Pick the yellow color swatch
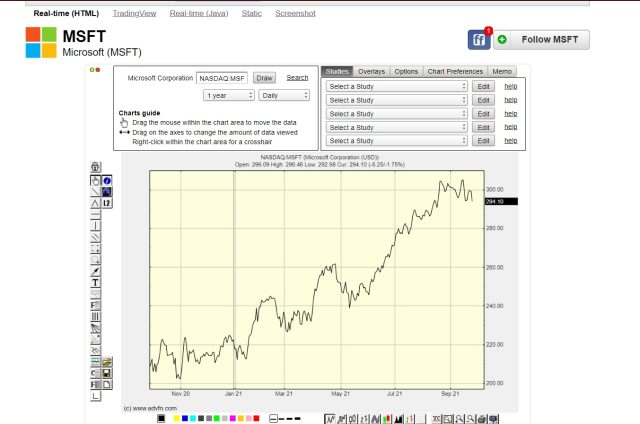The image size is (640, 424). [177, 418]
